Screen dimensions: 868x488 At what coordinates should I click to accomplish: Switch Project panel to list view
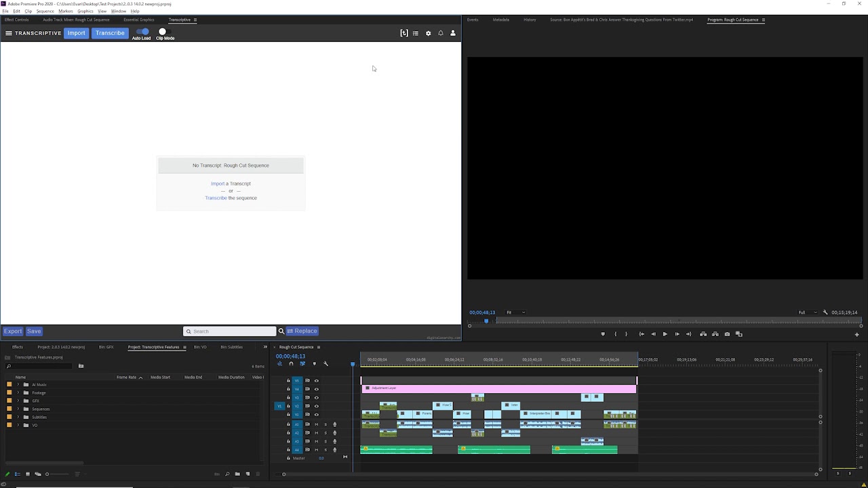(x=17, y=474)
